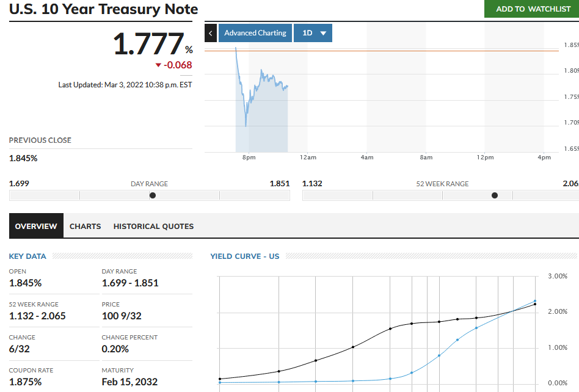Switch to the Charts tab
Image resolution: width=579 pixels, height=392 pixels.
coord(86,227)
